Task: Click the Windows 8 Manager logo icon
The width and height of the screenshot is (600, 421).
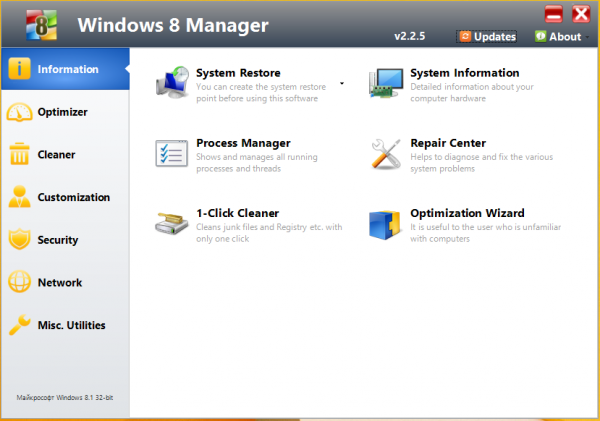Action: (x=41, y=25)
